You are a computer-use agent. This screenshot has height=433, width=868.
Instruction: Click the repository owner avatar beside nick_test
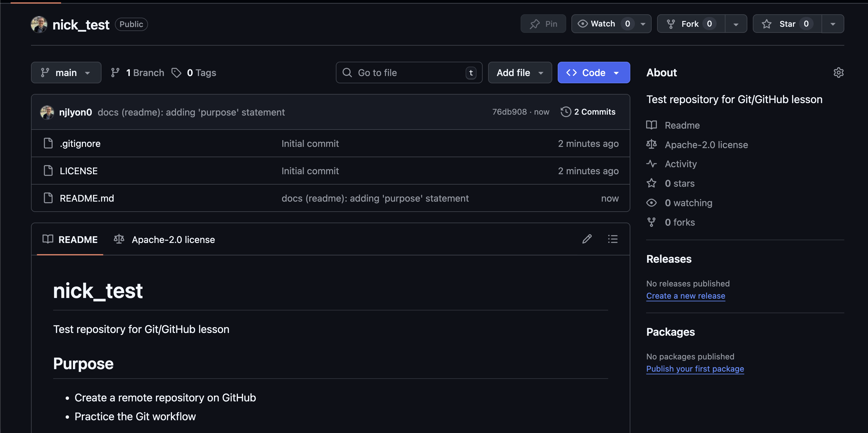click(x=39, y=24)
